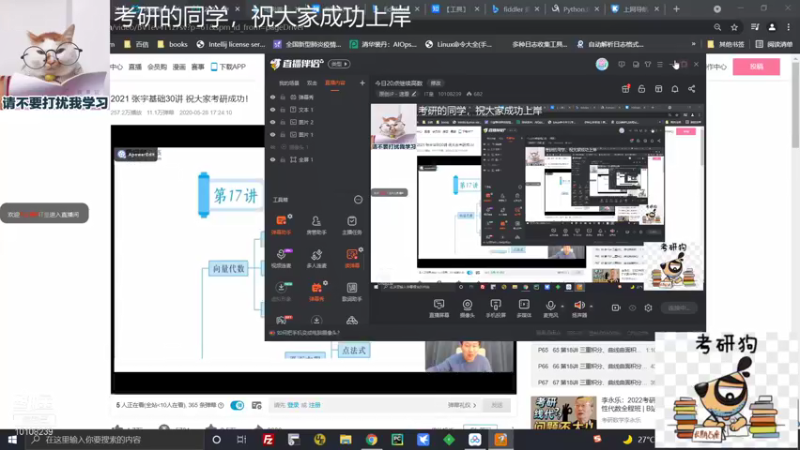Start 视频连麦 from the toolbox

click(281, 258)
